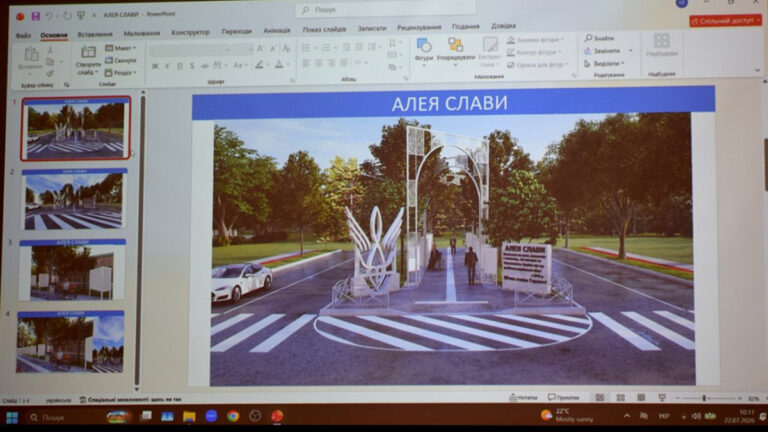Switch to the Показ слайдів tab

[x=324, y=29]
